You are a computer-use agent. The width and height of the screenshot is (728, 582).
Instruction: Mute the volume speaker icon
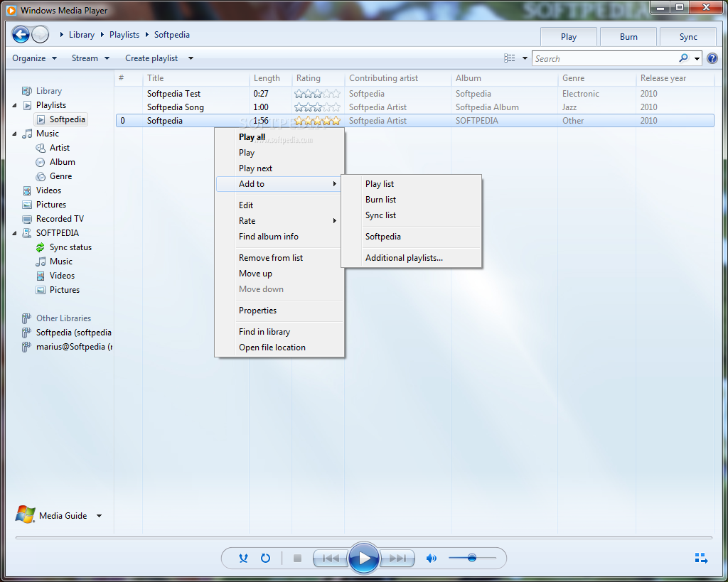pyautogui.click(x=432, y=558)
